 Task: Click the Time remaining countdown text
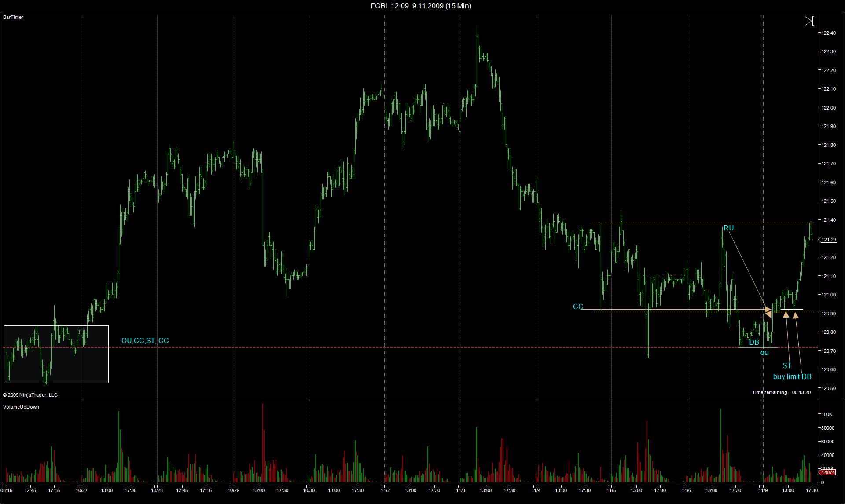coord(781,392)
